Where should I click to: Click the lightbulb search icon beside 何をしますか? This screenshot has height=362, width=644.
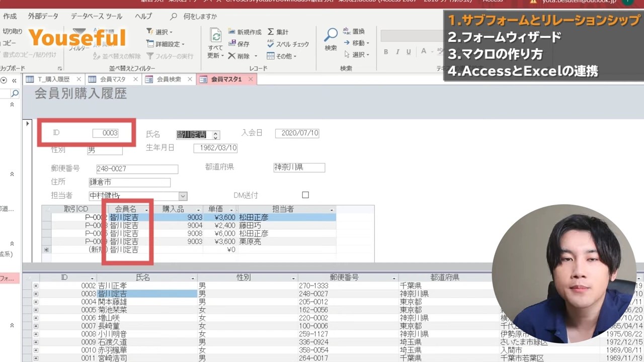pyautogui.click(x=174, y=17)
